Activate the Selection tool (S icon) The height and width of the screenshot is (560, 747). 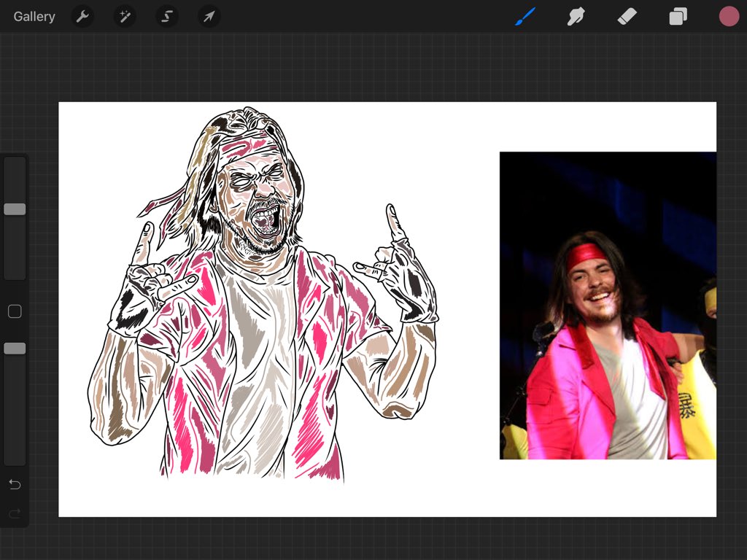tap(167, 17)
